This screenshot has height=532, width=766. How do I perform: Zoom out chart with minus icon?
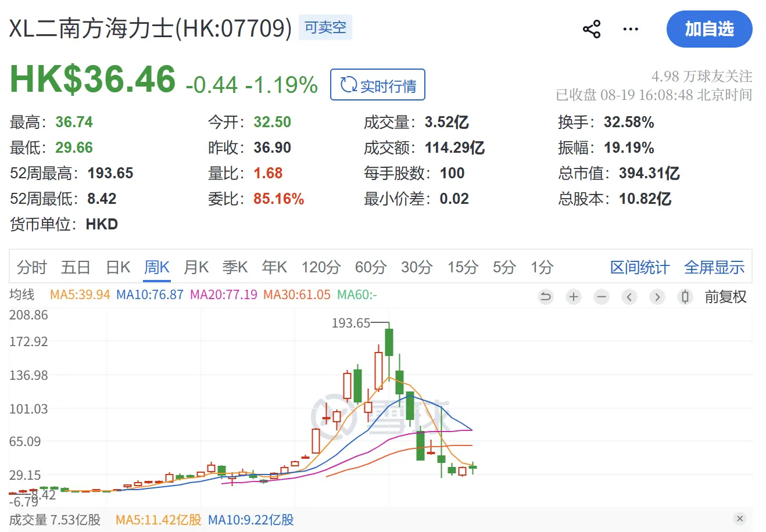tap(602, 297)
